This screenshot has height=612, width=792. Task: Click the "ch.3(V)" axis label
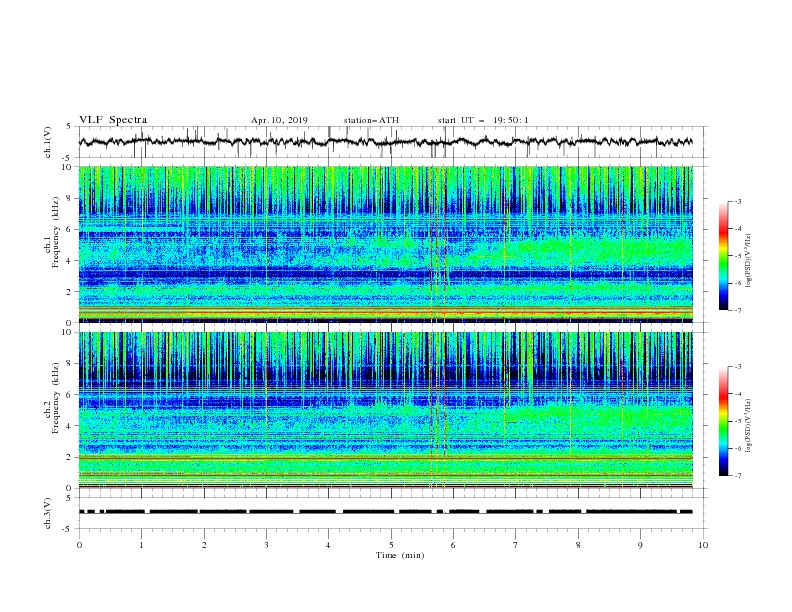48,513
